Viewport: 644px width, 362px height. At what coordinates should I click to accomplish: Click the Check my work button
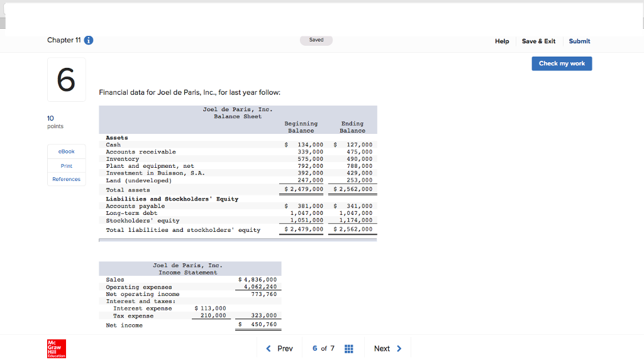pyautogui.click(x=561, y=63)
